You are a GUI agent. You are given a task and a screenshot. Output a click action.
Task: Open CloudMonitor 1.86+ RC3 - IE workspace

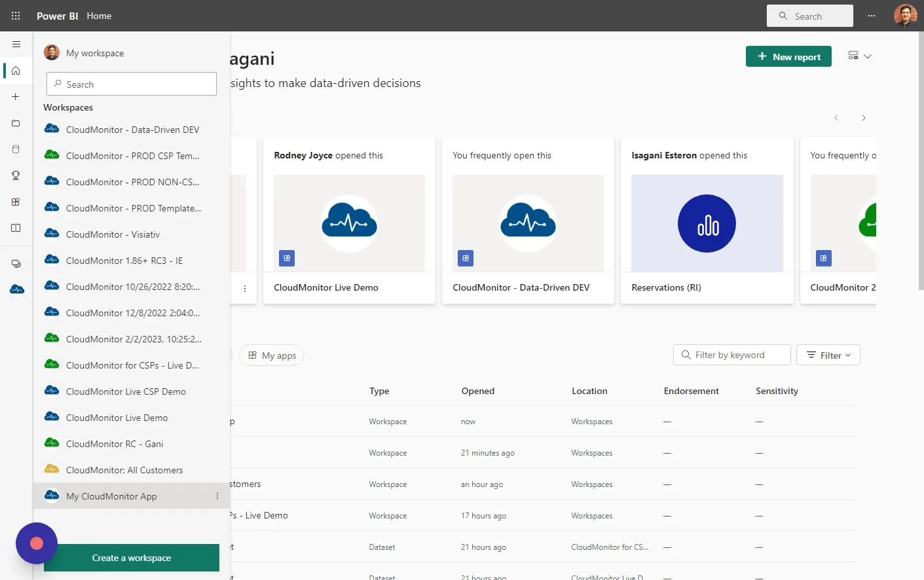pos(132,261)
